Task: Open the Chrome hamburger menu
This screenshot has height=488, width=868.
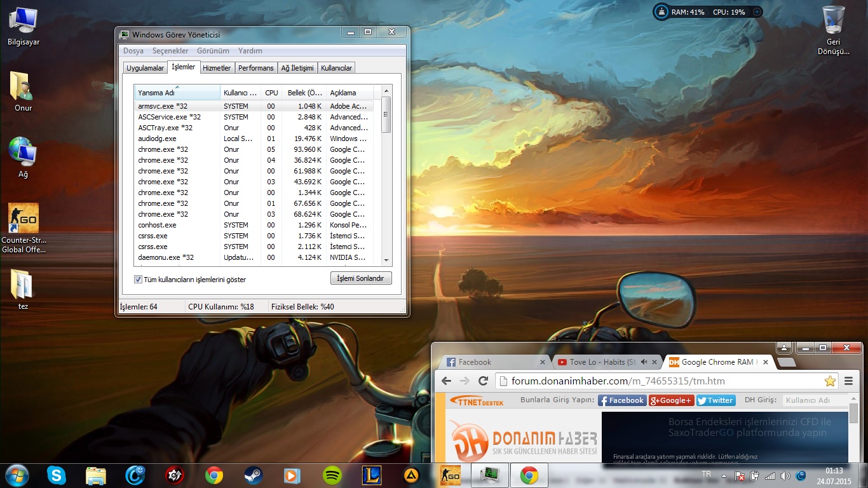Action: pyautogui.click(x=848, y=381)
